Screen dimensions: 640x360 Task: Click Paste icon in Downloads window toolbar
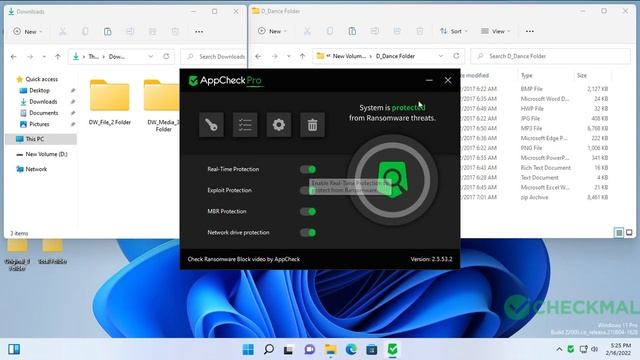[x=107, y=31]
